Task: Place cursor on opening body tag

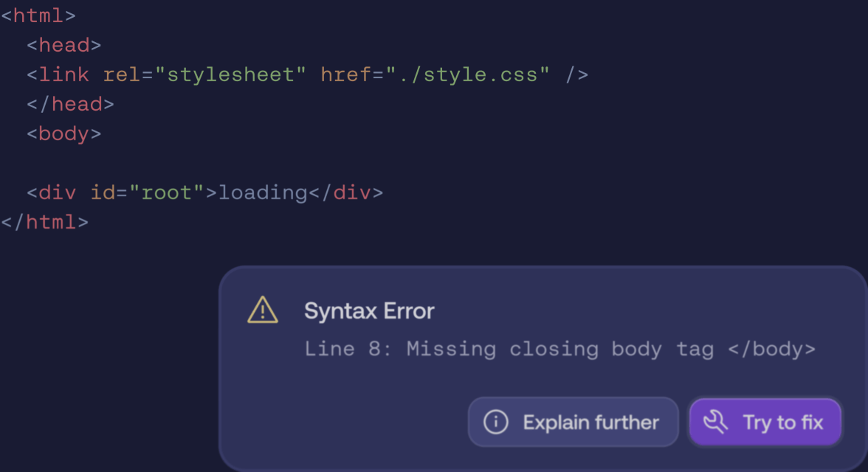Action: [63, 133]
